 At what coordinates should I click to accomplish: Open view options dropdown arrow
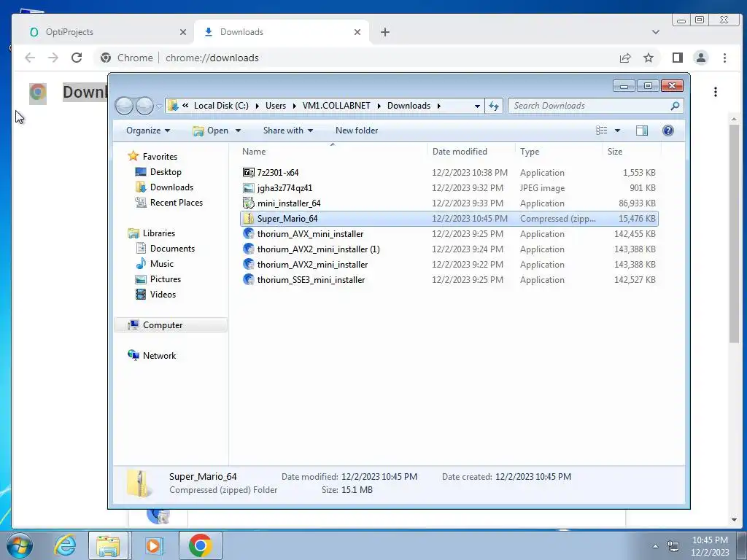pos(617,131)
